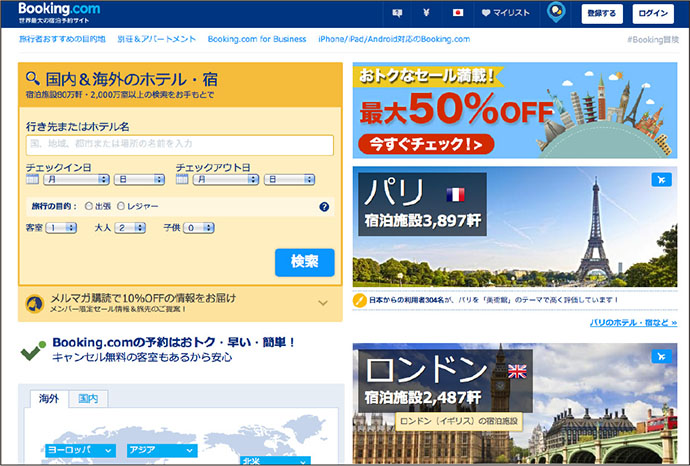Click ロンドン 宿泊施設2,487軒 label
Viewport: 690px width, 466px height.
tap(445, 381)
